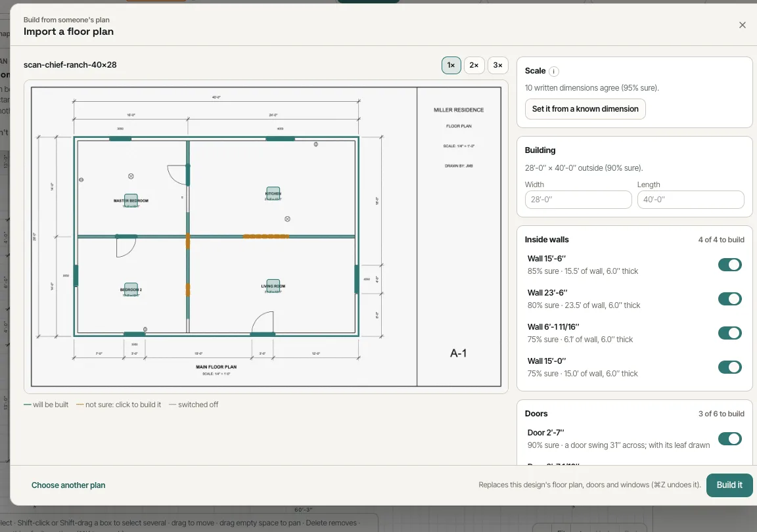Click the '90% sure · a door swing' description

pos(618,445)
